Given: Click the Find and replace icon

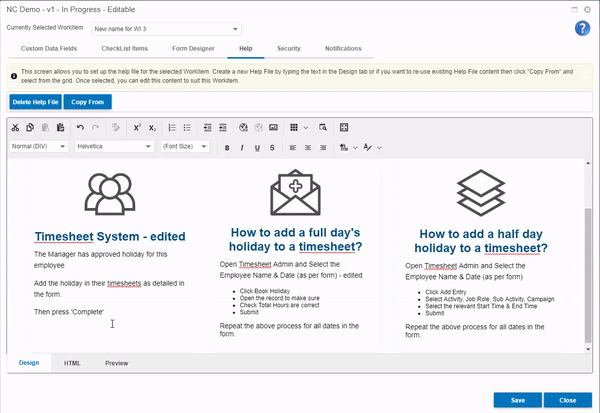Looking at the screenshot, I should (323, 127).
